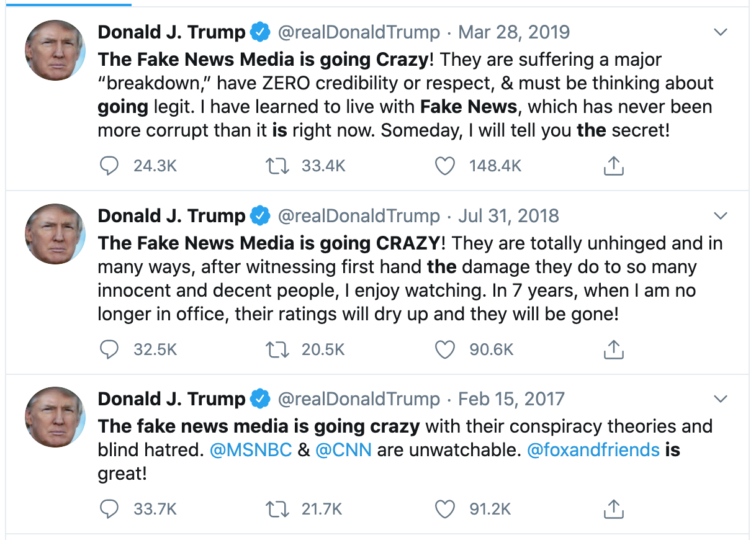Open the @foxandfriends mention link
756x540 pixels.
click(594, 449)
